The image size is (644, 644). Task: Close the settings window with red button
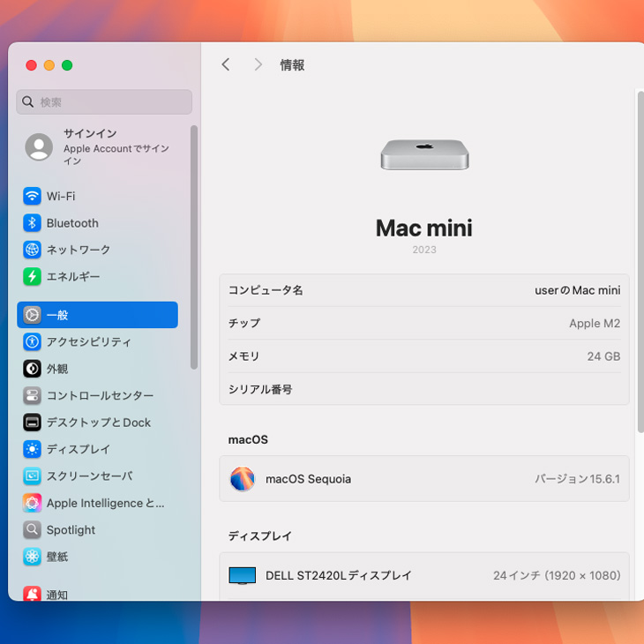coord(31,65)
